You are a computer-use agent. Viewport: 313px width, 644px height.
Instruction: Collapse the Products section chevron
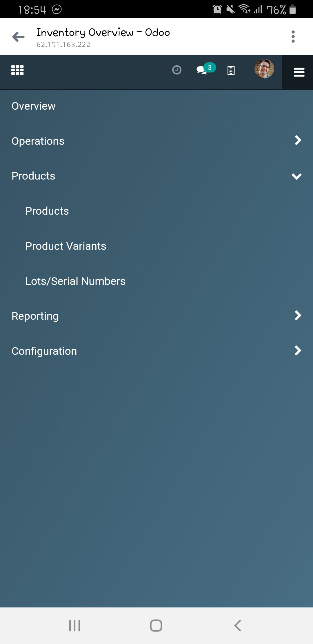pos(297,176)
